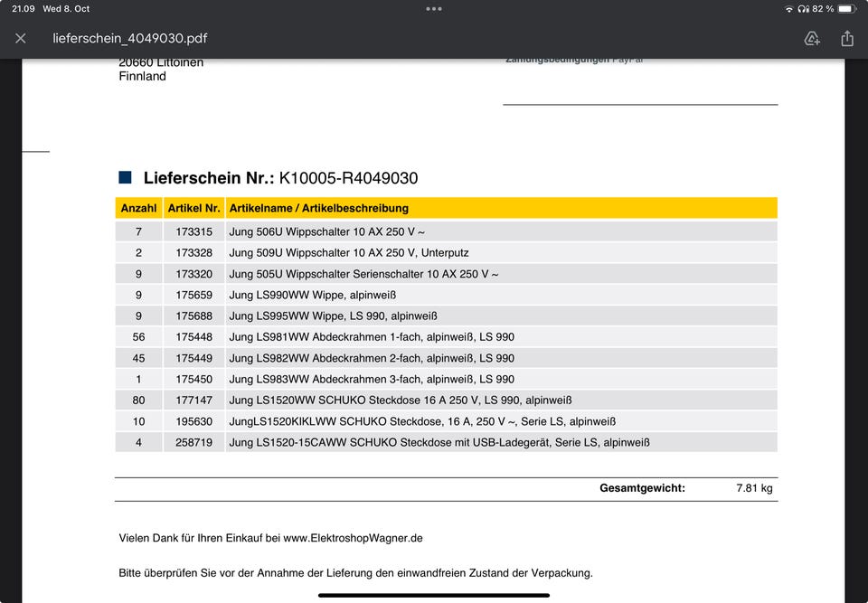Close the PDF viewer with the X icon
This screenshot has height=603, width=868.
point(21,38)
